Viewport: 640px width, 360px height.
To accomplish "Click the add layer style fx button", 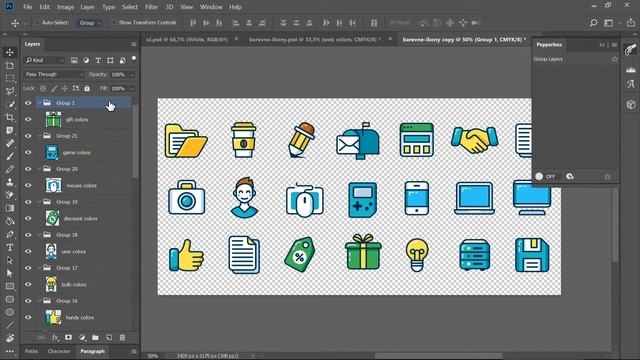I will (55, 338).
